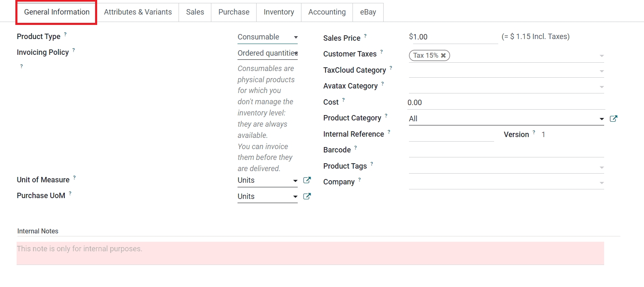Show help tooltip for Internal Reference
644x287 pixels.
389,132
